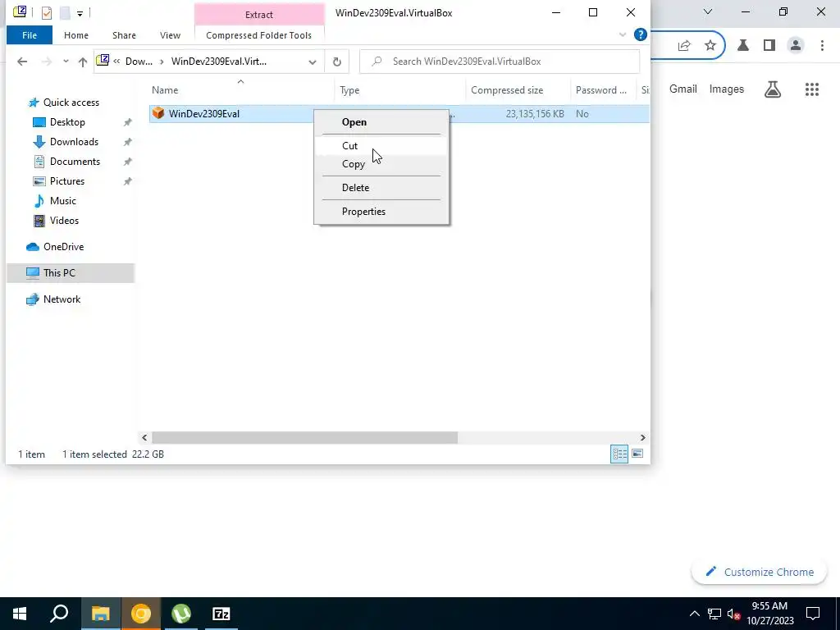The height and width of the screenshot is (630, 840).
Task: Click the New Folder quick access toolbar icon
Action: [x=65, y=12]
